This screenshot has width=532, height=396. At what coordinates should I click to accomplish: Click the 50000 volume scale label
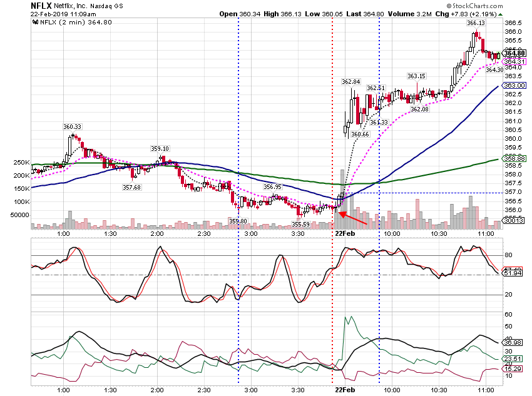pyautogui.click(x=19, y=215)
